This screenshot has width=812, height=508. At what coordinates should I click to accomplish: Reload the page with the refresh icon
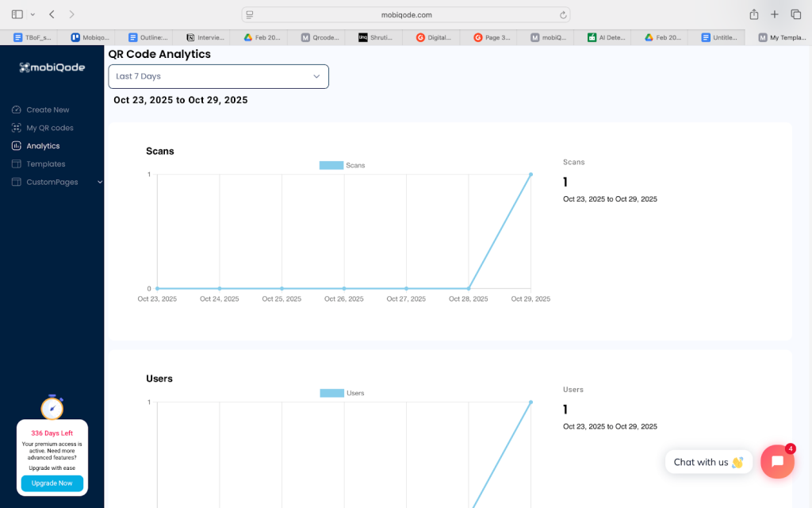pos(563,14)
